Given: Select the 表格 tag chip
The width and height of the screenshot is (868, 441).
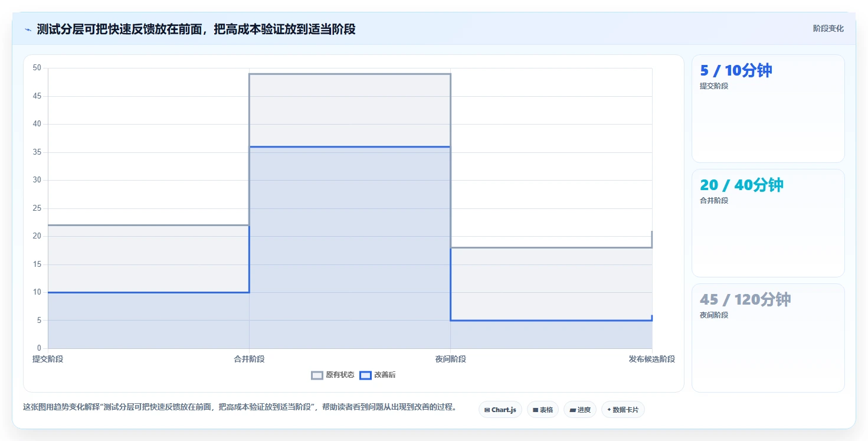Looking at the screenshot, I should coord(543,410).
